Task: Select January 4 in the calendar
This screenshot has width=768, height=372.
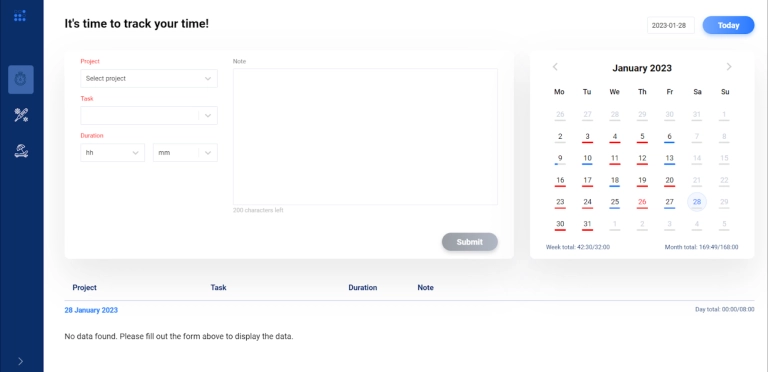Action: [x=615, y=137]
